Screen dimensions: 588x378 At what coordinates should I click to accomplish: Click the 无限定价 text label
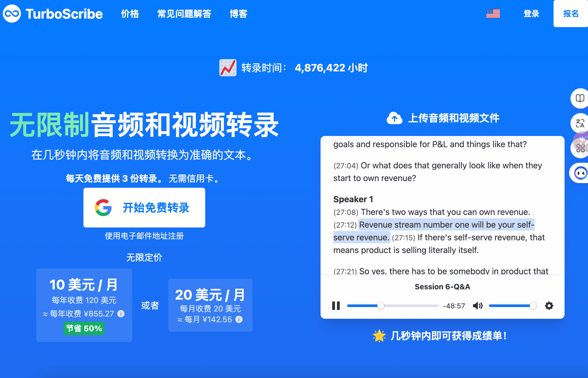pos(144,257)
